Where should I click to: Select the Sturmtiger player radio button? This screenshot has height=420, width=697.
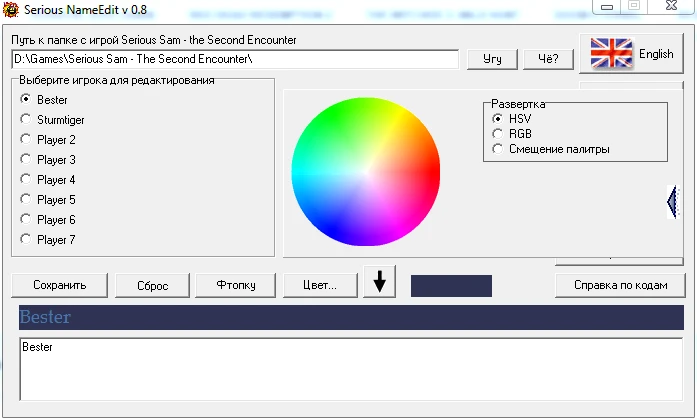26,120
